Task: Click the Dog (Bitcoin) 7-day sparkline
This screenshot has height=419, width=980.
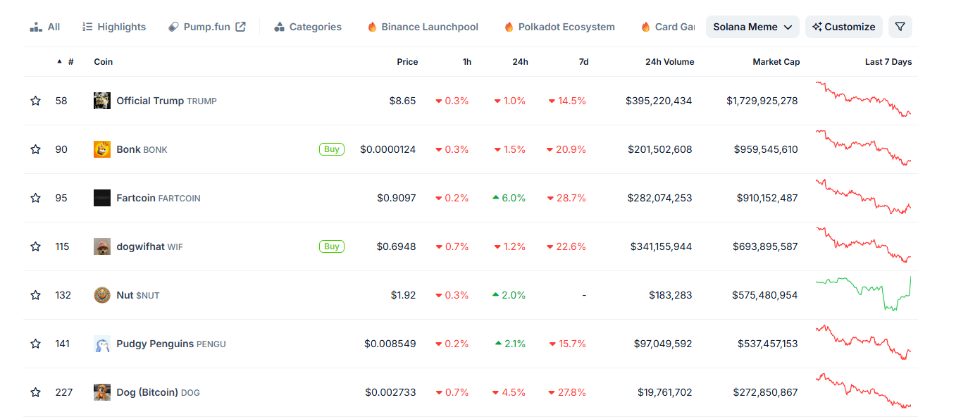Action: point(864,391)
